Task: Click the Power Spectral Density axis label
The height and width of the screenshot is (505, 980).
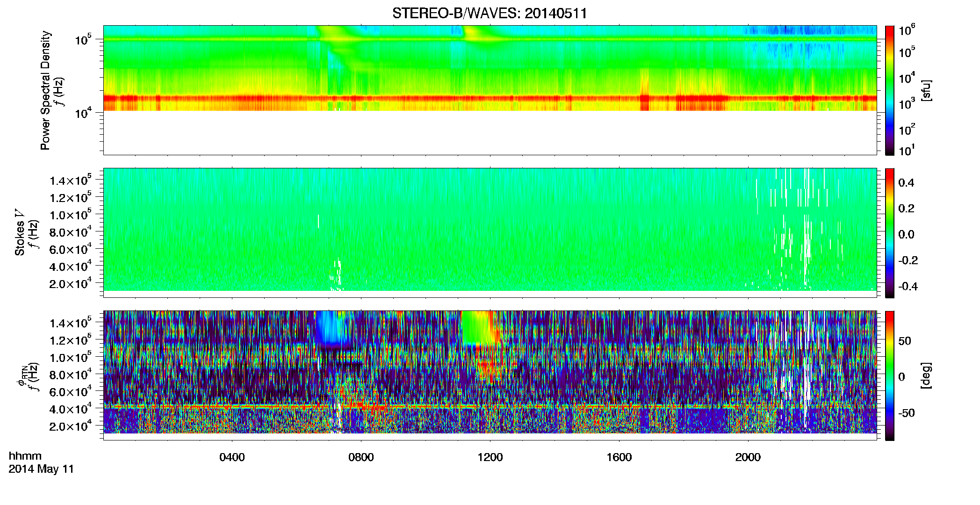Action: tap(45, 90)
